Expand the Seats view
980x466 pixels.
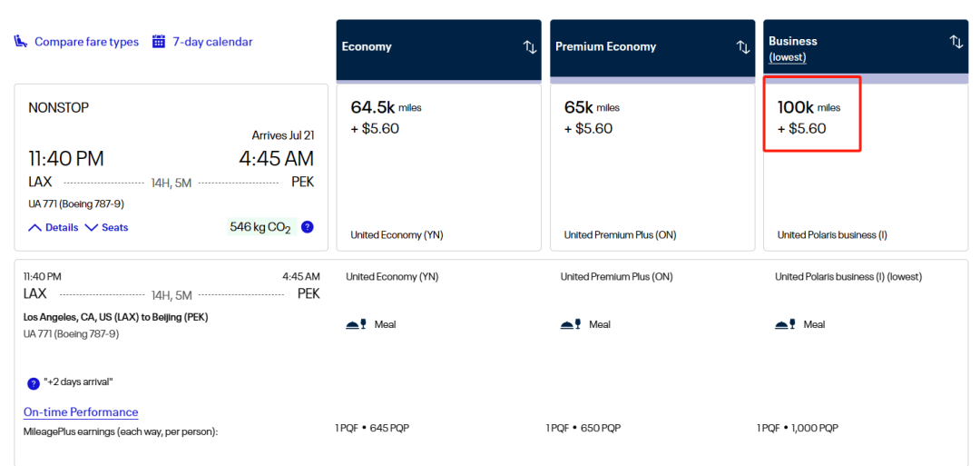106,228
